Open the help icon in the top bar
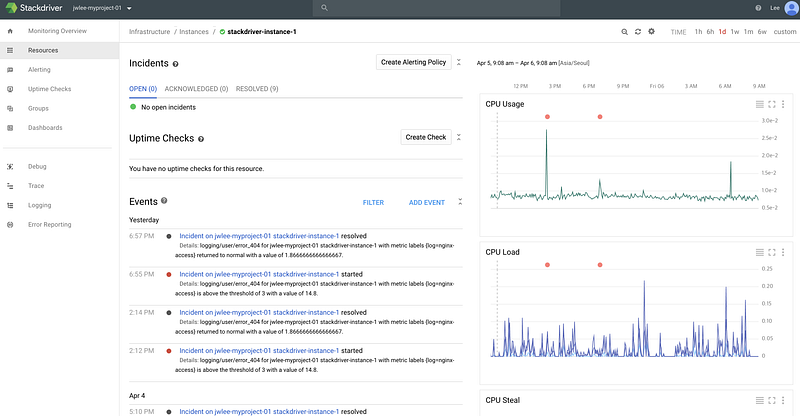800x416 pixels. 758,8
